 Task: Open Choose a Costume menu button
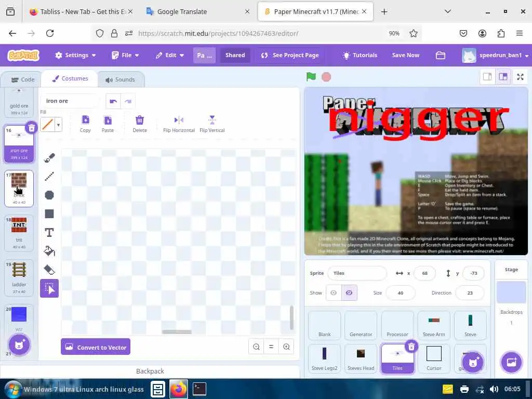pos(19,345)
